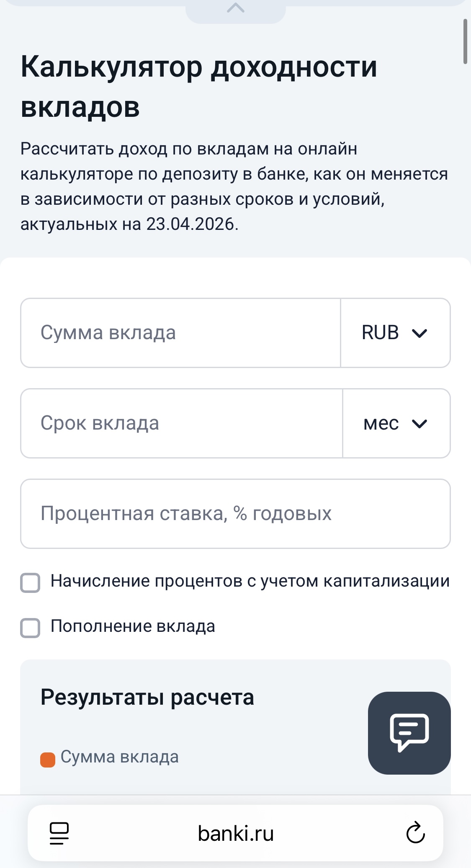This screenshot has height=868, width=471.
Task: Tap the collapse chevron at top
Action: 235,8
